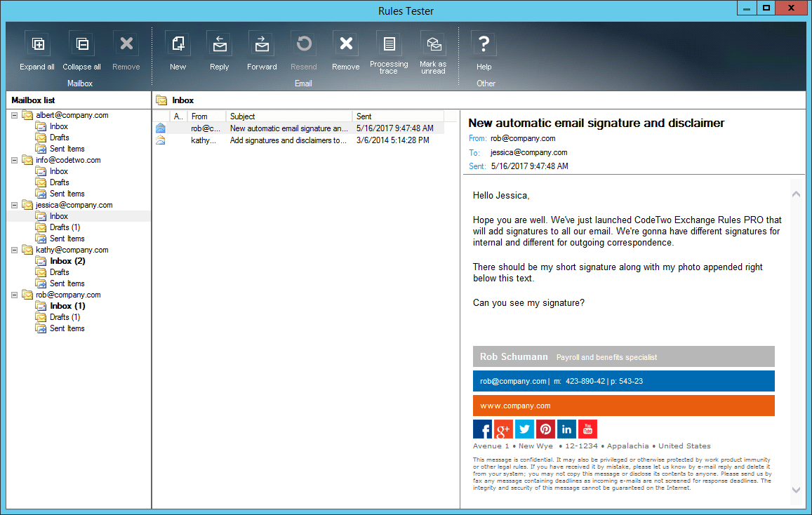Click the rob@company.com address in the signature
This screenshot has height=515, width=812.
tap(512, 381)
